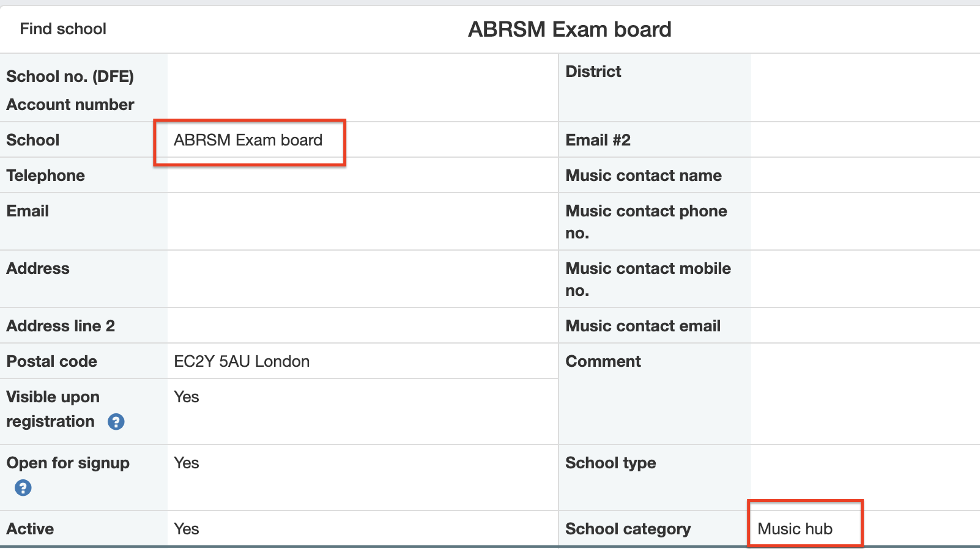This screenshot has width=980, height=549.
Task: Click the District label
Action: [593, 72]
